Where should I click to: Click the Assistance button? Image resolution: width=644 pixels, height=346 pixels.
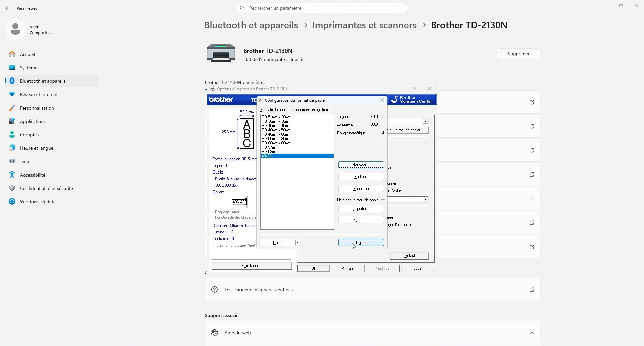pyautogui.click(x=252, y=266)
